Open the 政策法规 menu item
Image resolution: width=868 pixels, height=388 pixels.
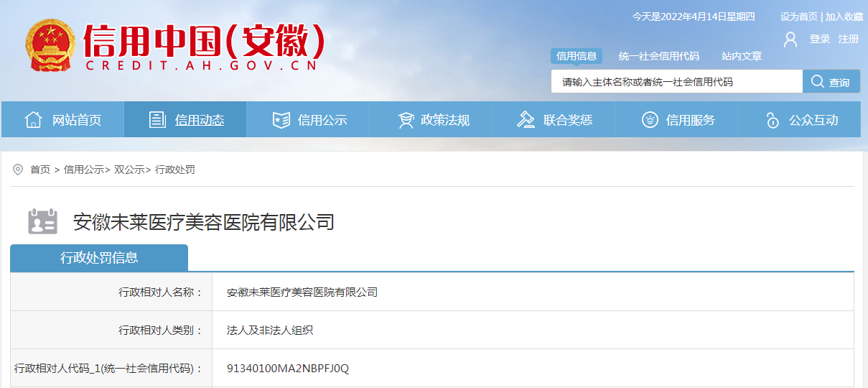(431, 119)
